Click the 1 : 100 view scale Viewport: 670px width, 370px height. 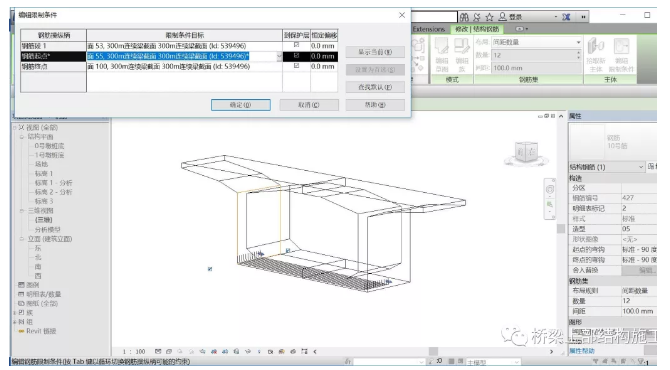point(134,352)
